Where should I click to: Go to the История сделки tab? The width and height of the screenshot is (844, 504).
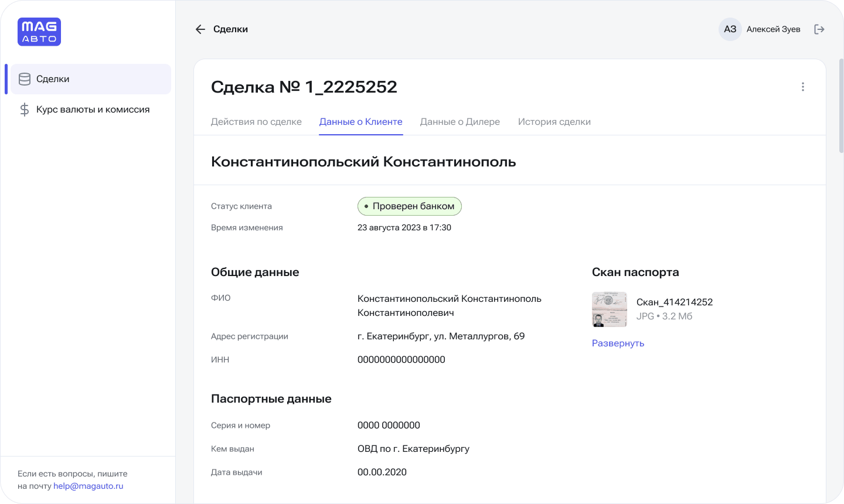pyautogui.click(x=554, y=122)
